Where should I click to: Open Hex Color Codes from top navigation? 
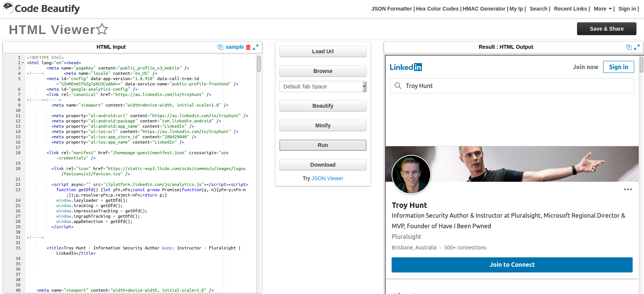tap(437, 9)
